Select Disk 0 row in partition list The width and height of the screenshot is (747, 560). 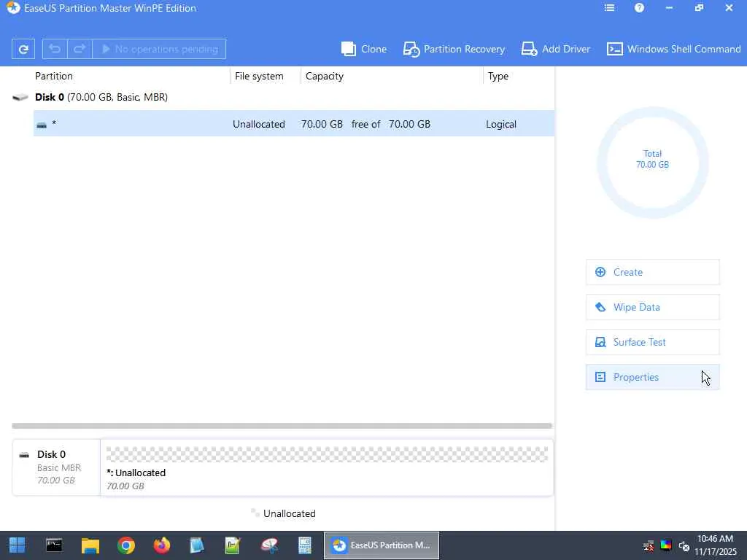[x=283, y=97]
